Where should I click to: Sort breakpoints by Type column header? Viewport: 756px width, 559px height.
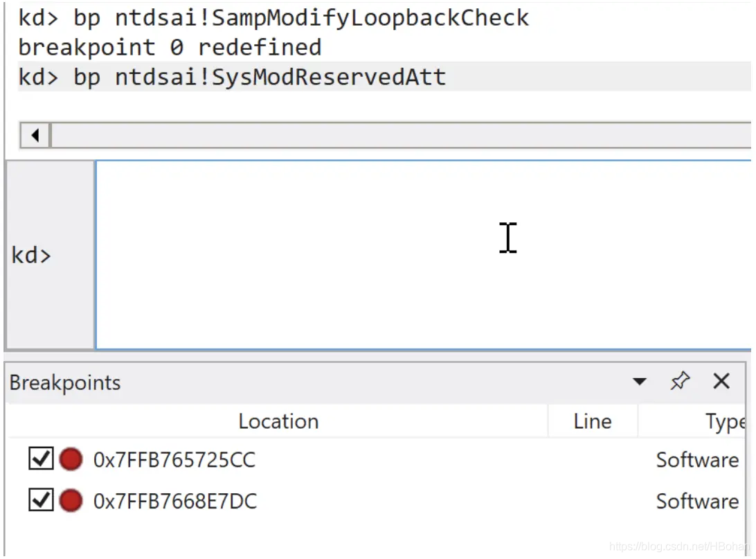pos(692,422)
